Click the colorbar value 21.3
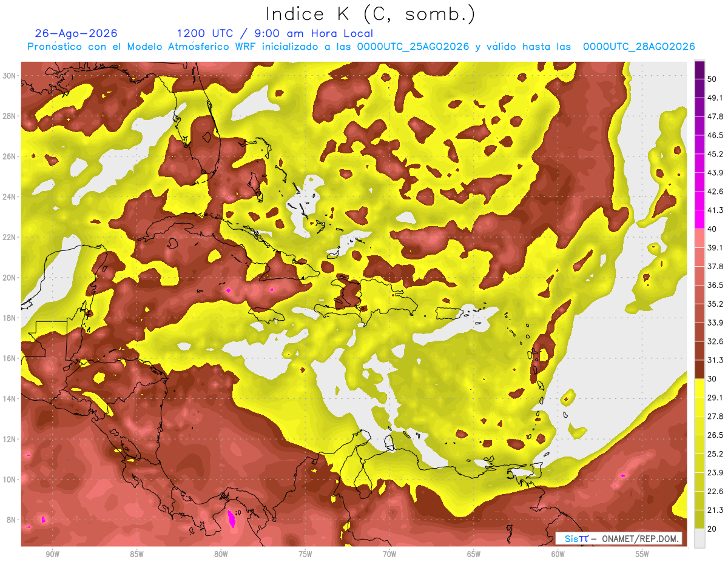The width and height of the screenshot is (728, 562). [x=715, y=510]
